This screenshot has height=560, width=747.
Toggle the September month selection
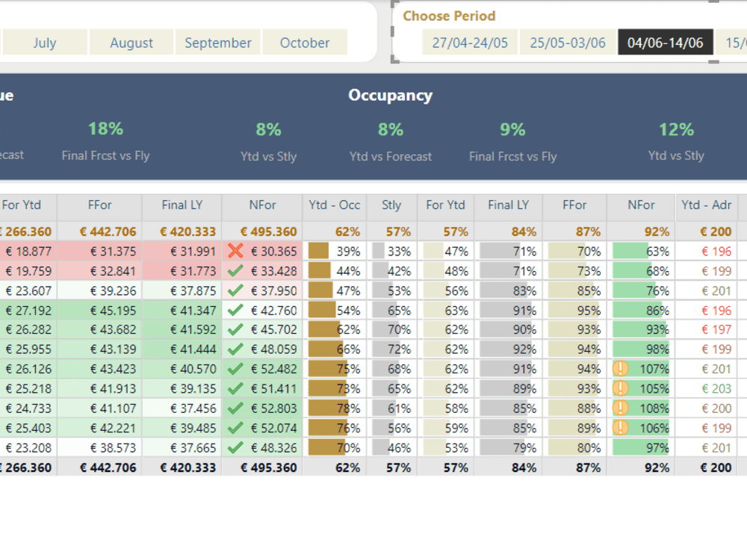pos(217,43)
